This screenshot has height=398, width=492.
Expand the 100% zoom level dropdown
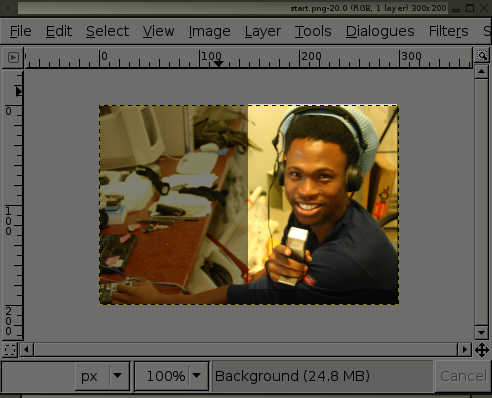172,376
